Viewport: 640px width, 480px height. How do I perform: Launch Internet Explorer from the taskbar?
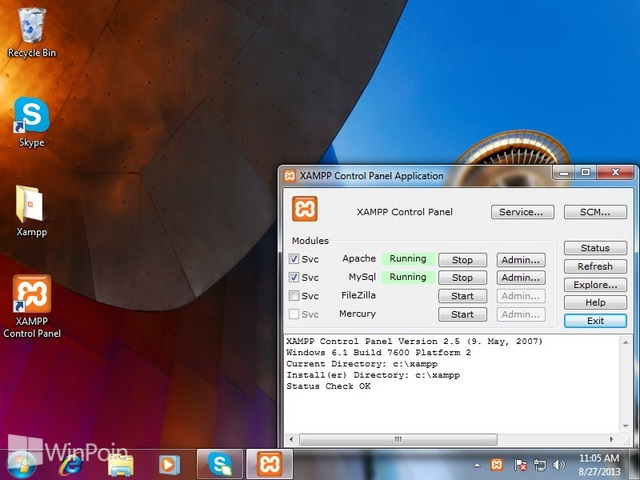(x=70, y=464)
